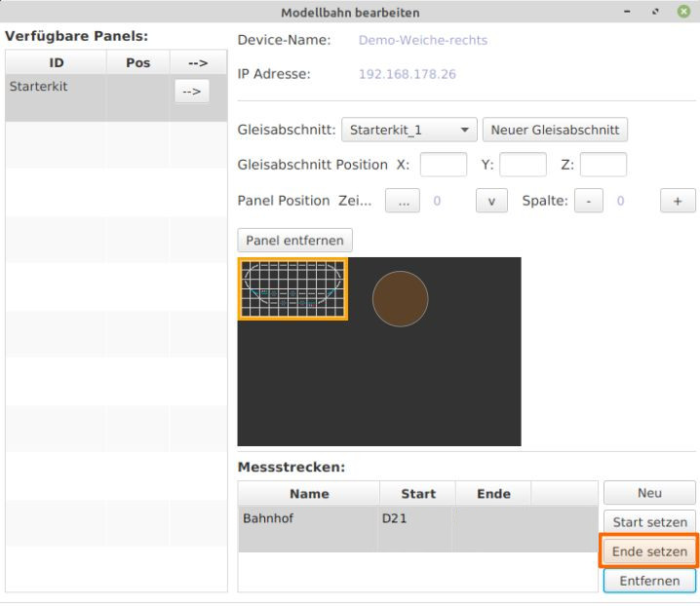Increase Spalte with the plus button

click(678, 201)
